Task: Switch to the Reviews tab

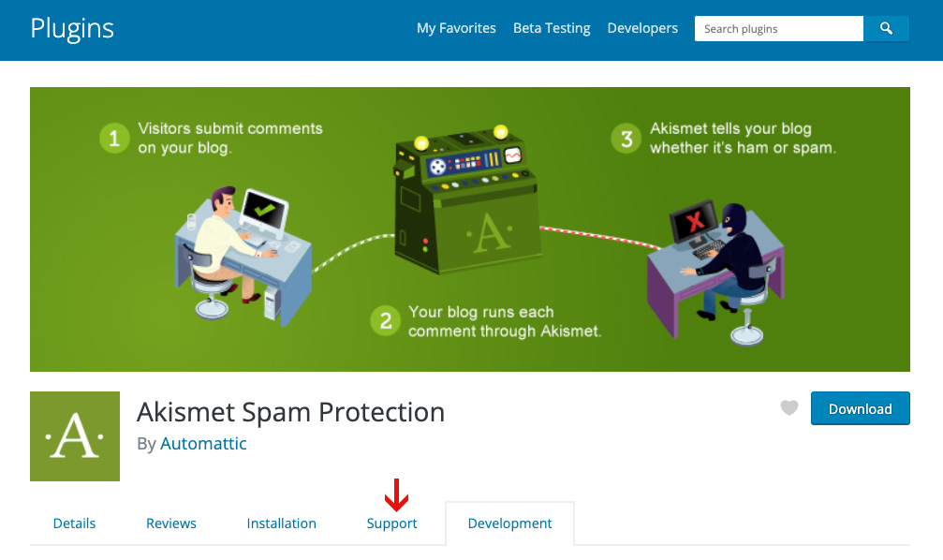Action: [170, 523]
